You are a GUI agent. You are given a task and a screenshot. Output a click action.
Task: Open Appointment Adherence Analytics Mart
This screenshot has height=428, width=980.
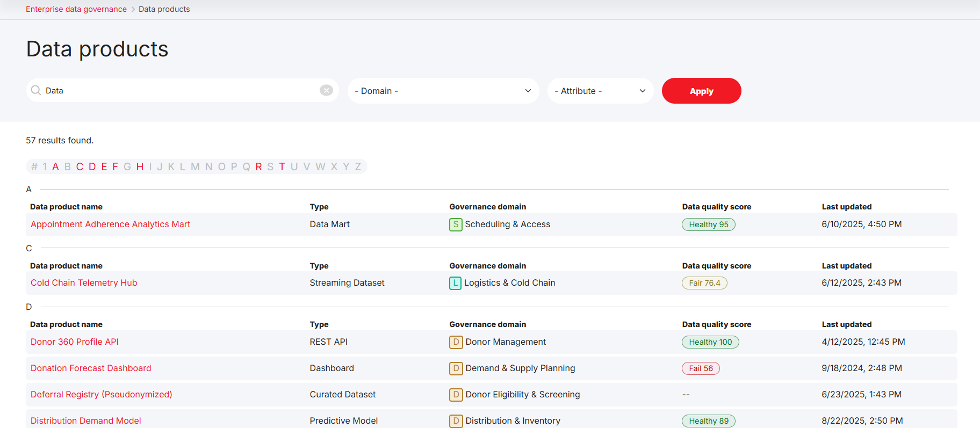[110, 224]
